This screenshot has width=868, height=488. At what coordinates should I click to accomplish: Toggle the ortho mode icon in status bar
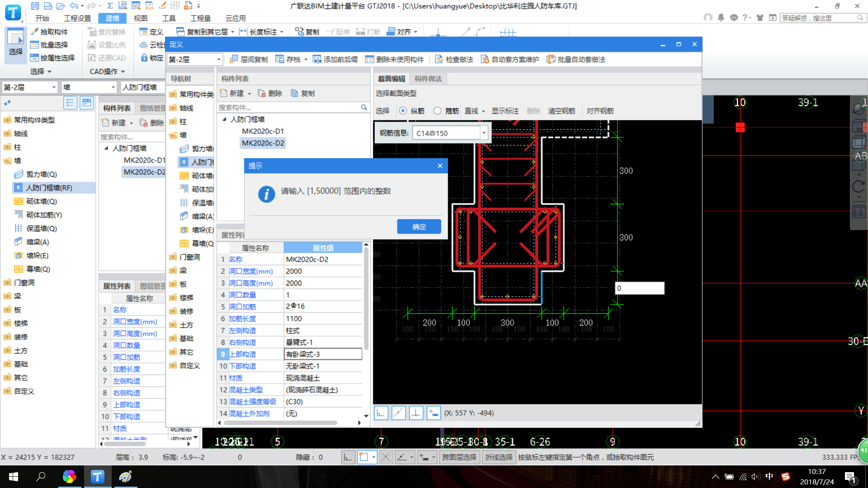347,457
